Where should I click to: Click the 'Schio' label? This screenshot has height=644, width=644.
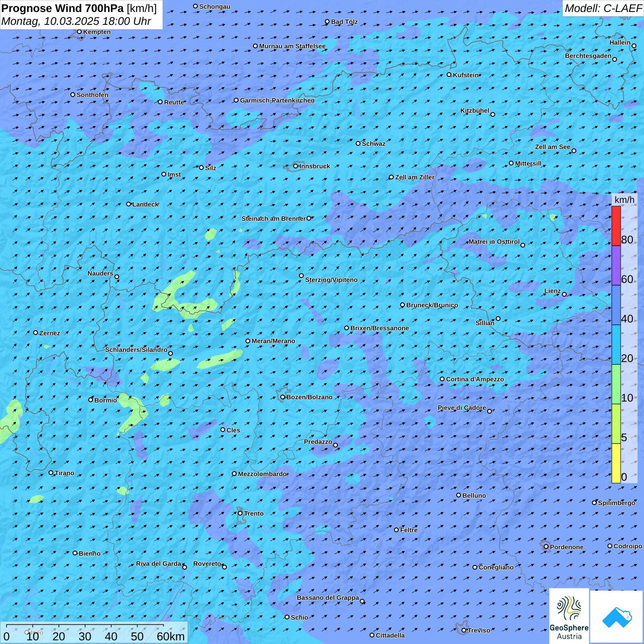point(299,617)
